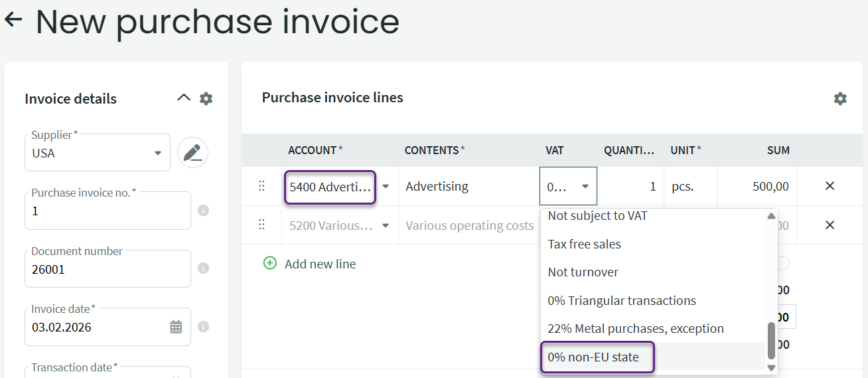Collapse the Invoice details section
868x378 pixels.
[184, 98]
